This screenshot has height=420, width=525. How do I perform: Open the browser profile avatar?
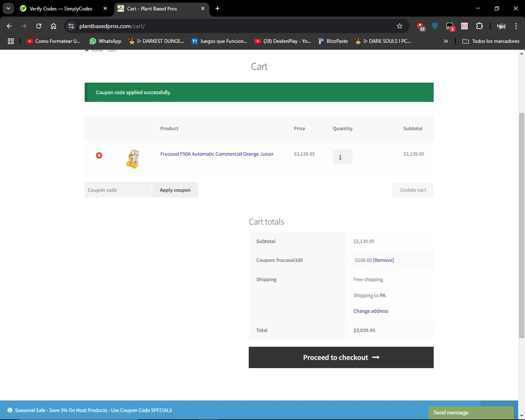coord(501,26)
